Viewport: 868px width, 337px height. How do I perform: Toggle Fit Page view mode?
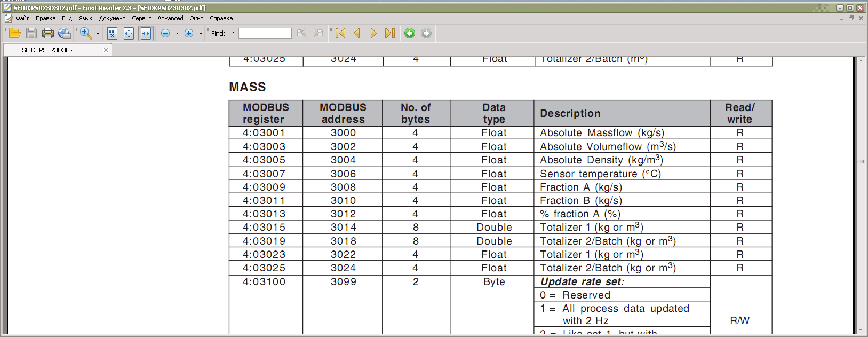[x=129, y=33]
